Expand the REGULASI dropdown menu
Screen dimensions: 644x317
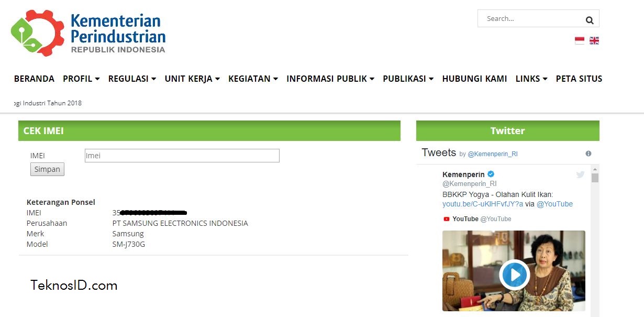coord(132,79)
